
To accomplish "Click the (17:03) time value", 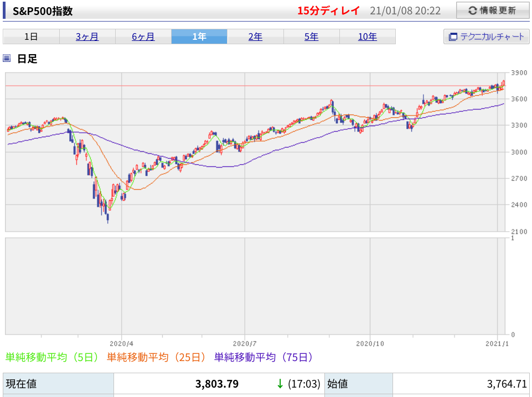I will (304, 384).
